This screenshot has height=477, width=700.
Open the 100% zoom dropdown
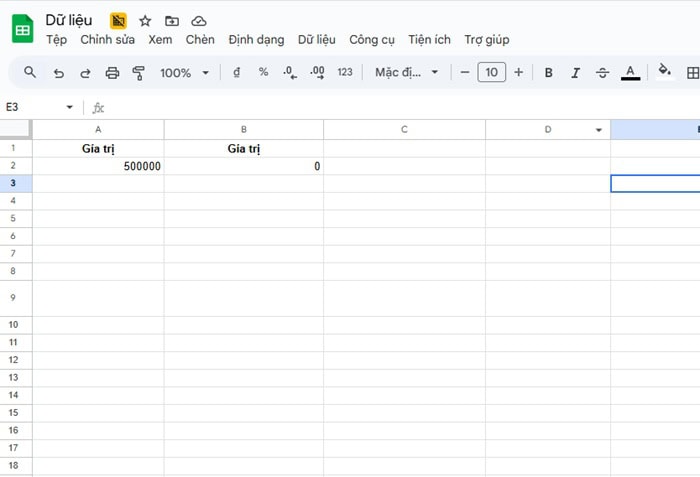185,72
